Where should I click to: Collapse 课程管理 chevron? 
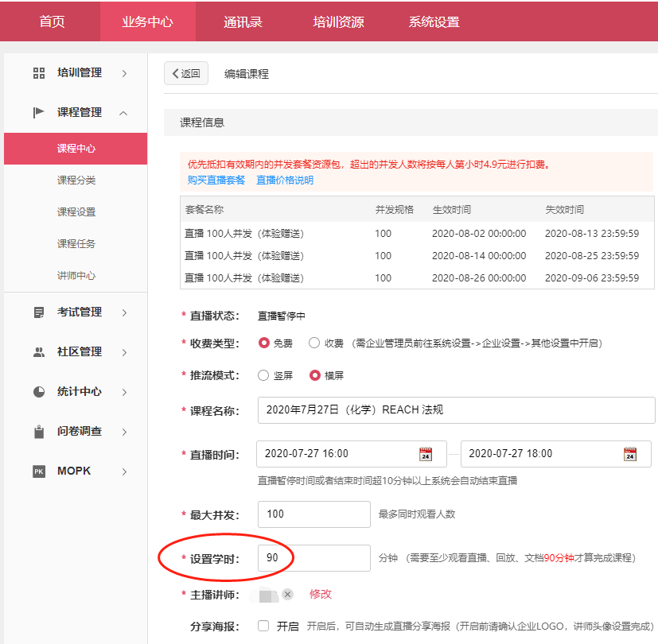pos(123,113)
